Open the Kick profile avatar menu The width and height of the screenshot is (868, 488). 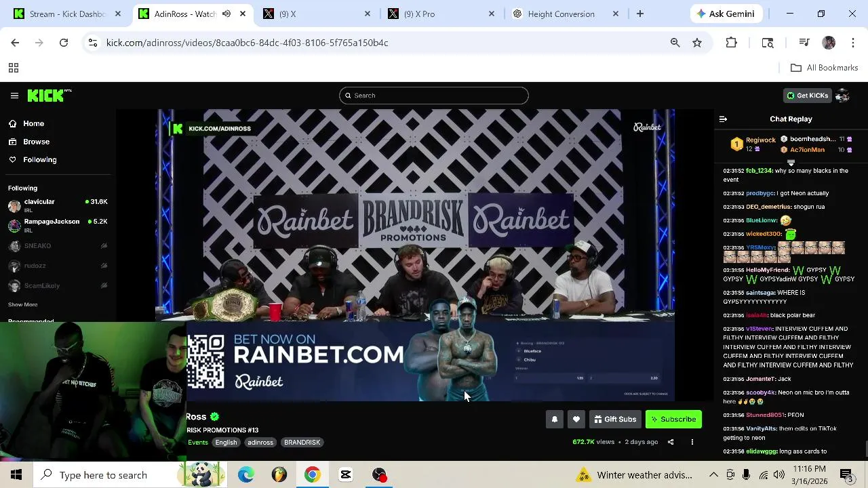[x=843, y=96]
